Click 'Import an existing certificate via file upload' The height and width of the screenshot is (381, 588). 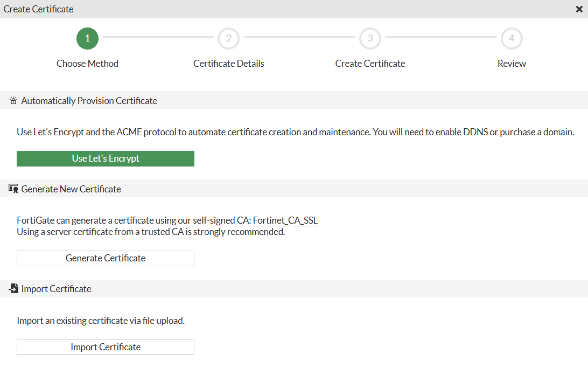point(101,321)
